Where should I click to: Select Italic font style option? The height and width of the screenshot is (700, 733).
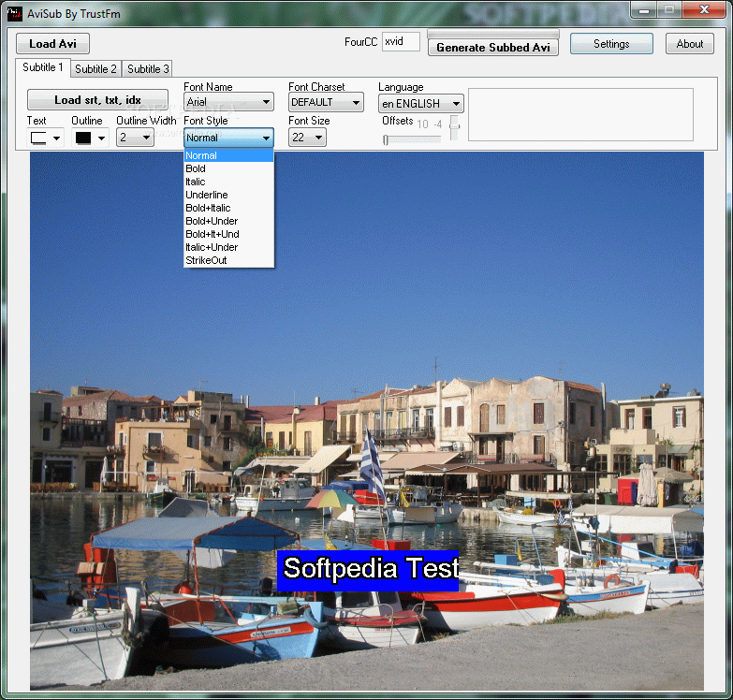coord(228,182)
